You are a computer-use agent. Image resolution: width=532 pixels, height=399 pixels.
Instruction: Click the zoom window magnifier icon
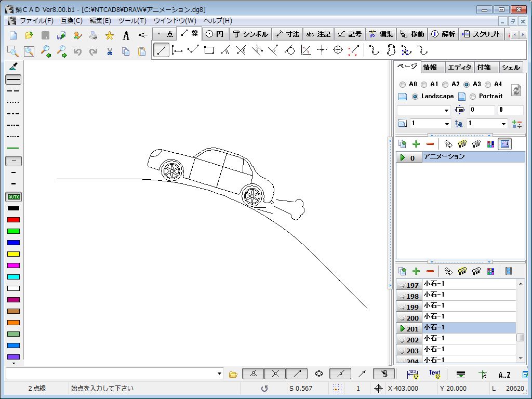tap(13, 51)
